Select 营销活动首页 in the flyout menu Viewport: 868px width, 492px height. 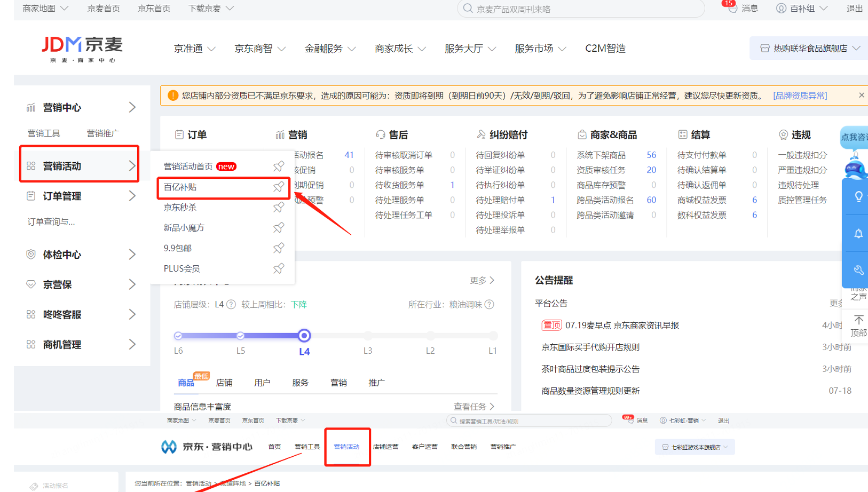(188, 166)
